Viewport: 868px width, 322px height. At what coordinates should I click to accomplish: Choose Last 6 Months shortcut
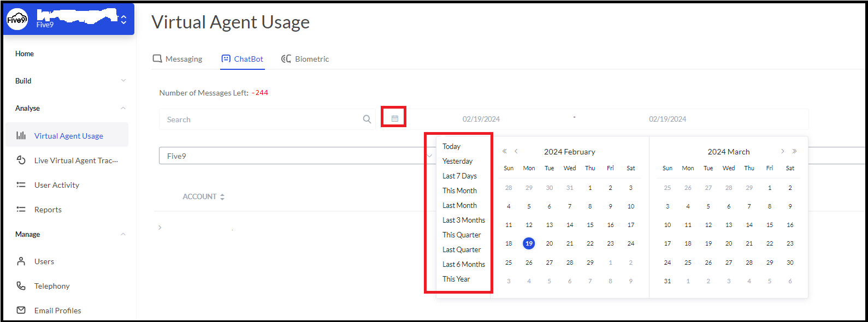tap(464, 264)
